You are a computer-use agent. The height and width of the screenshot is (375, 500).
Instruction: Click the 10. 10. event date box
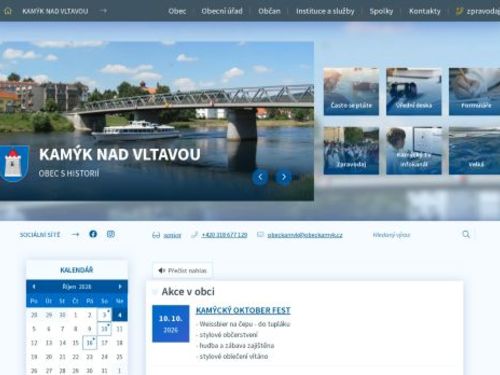[171, 323]
